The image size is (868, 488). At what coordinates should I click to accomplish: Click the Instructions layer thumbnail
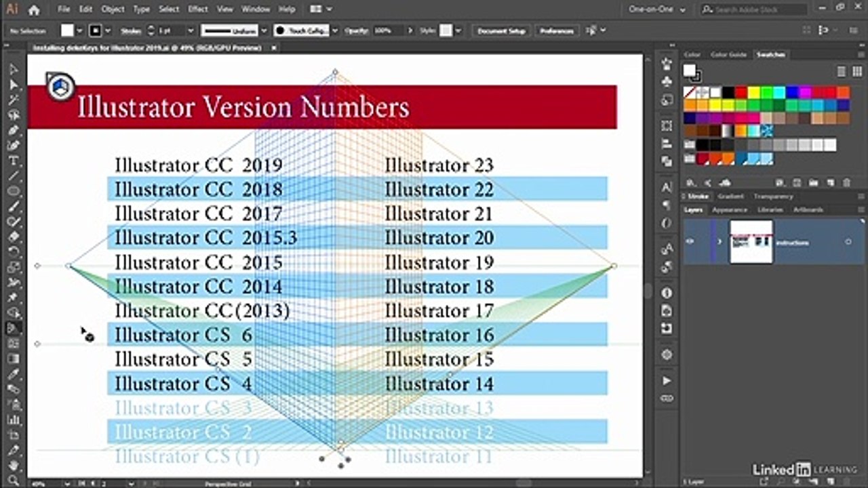click(x=751, y=242)
